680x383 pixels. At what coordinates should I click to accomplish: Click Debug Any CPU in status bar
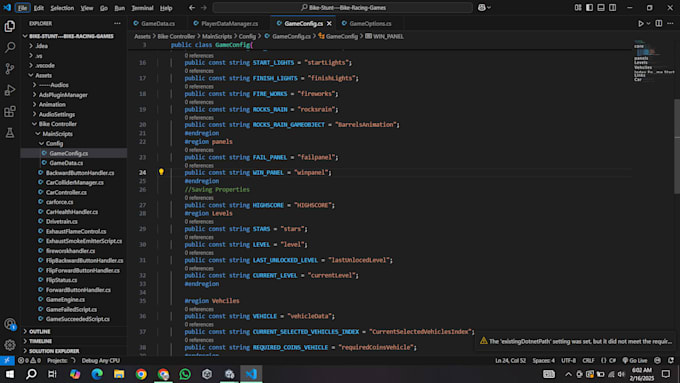(x=101, y=360)
